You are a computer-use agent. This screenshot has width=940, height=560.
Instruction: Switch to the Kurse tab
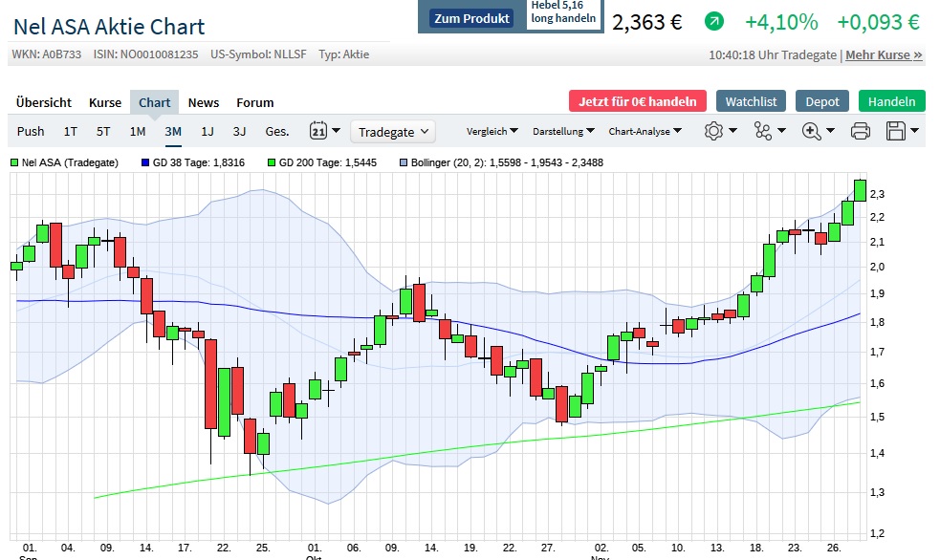[105, 102]
